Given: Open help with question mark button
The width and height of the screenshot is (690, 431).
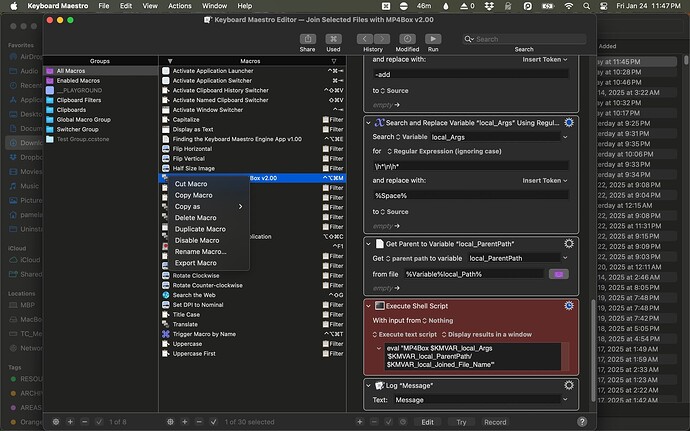Looking at the screenshot, I should click(x=582, y=422).
